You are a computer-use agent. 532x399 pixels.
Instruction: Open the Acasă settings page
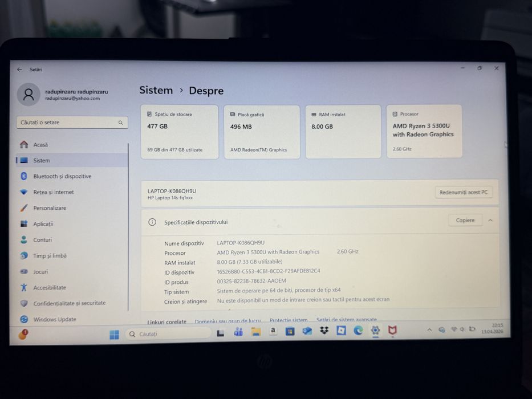pyautogui.click(x=72, y=145)
